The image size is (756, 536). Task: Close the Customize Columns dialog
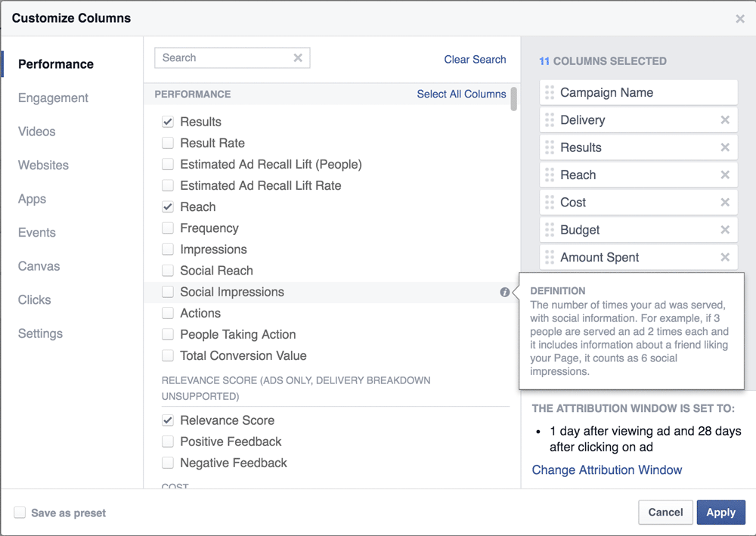pos(740,19)
